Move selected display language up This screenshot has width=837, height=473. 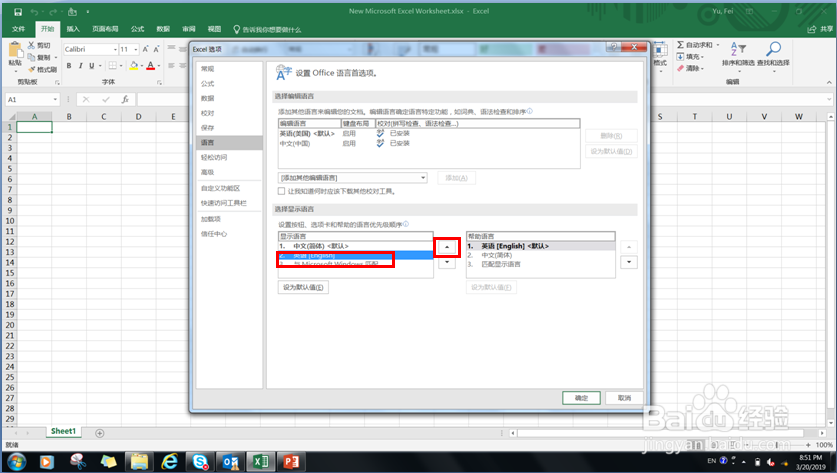pyautogui.click(x=447, y=247)
